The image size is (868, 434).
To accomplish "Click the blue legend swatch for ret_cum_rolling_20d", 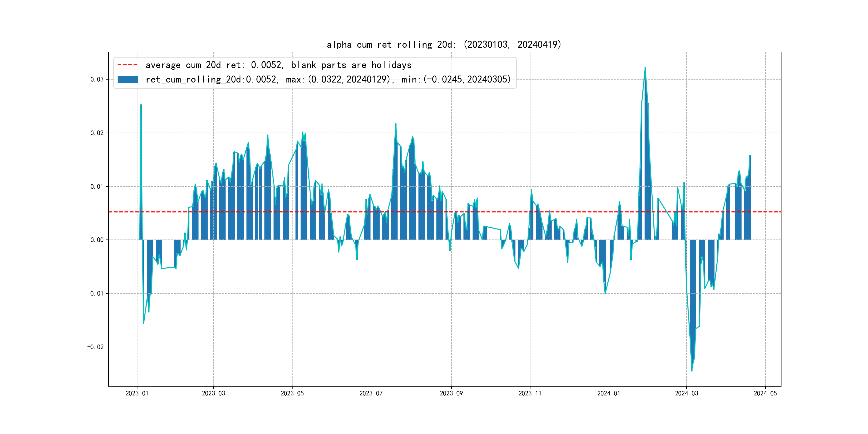I will [127, 80].
